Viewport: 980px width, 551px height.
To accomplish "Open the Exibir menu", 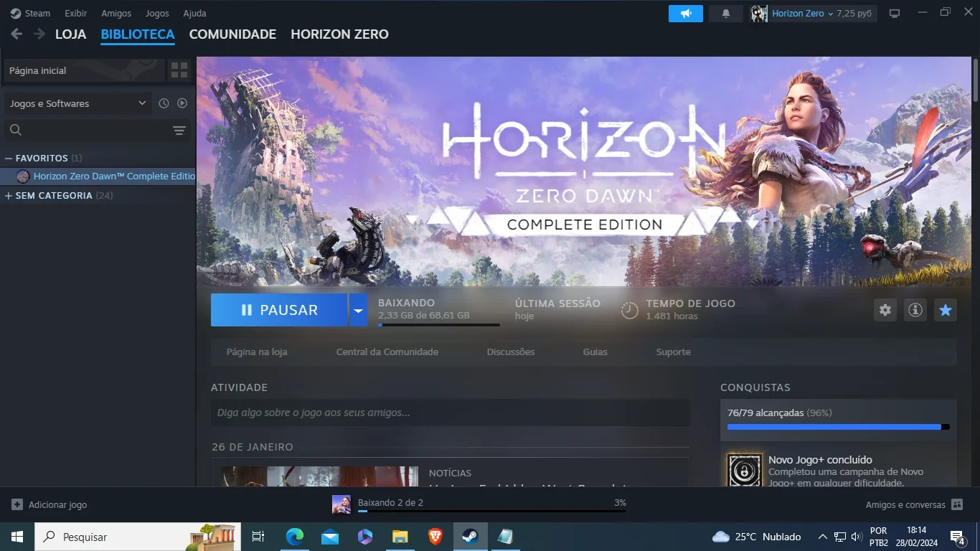I will pyautogui.click(x=75, y=14).
